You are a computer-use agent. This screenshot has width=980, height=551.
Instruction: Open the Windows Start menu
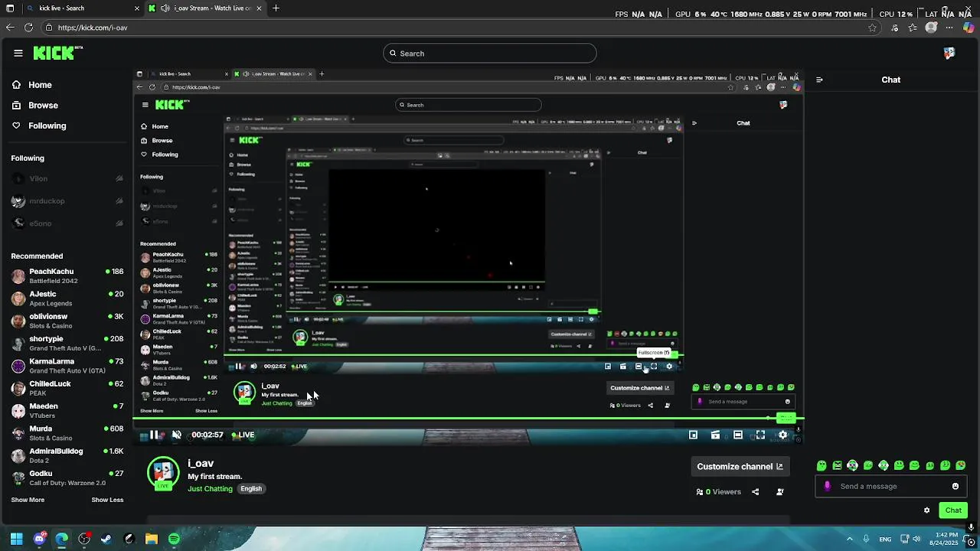coord(17,539)
